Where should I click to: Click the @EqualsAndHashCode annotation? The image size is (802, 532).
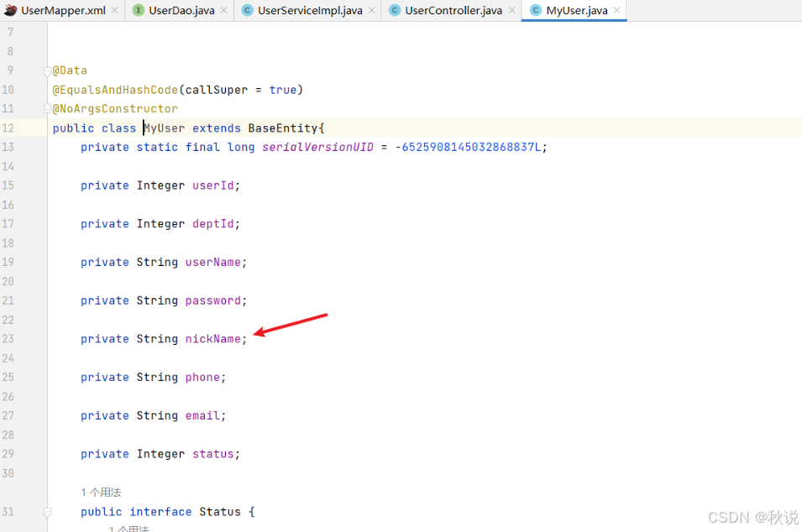tap(115, 90)
